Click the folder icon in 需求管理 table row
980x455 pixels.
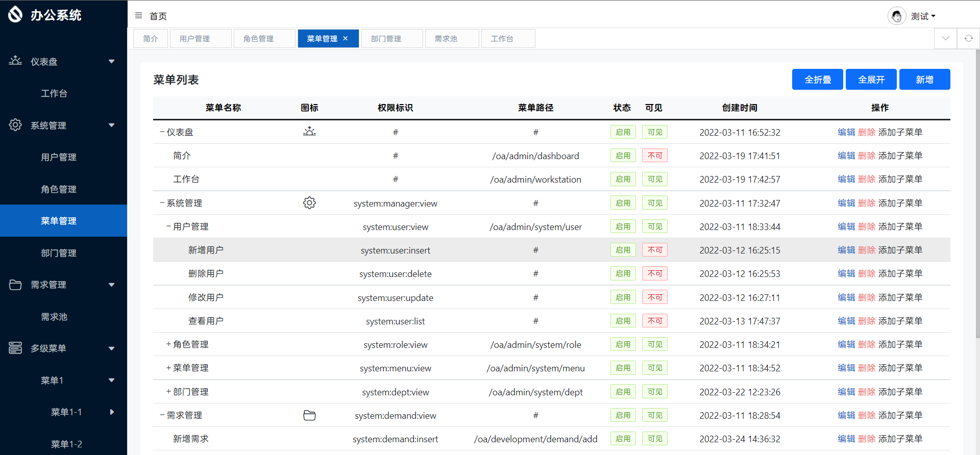(x=309, y=415)
